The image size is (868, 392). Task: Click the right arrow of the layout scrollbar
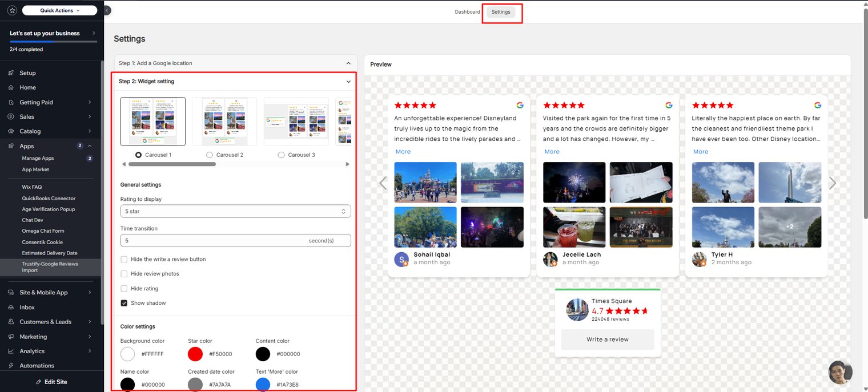tap(347, 164)
